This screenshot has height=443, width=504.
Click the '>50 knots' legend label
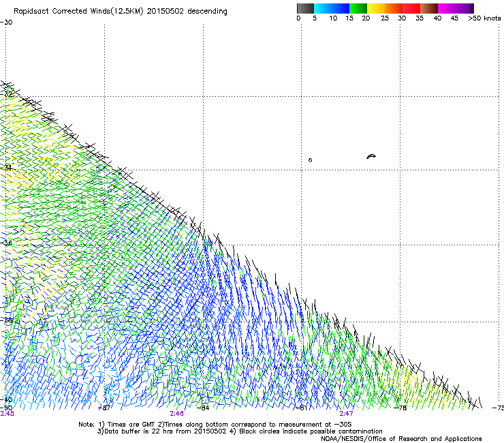(x=484, y=18)
